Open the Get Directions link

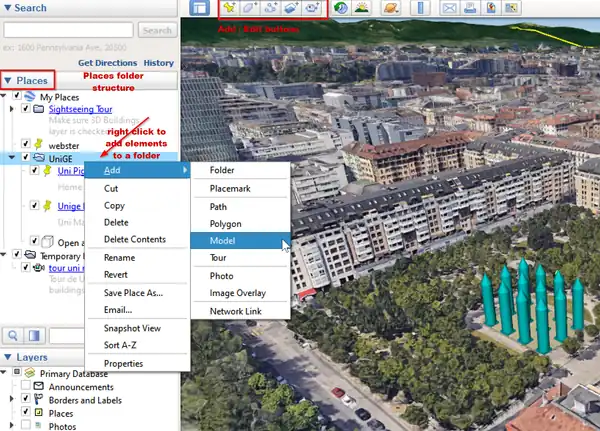click(107, 63)
